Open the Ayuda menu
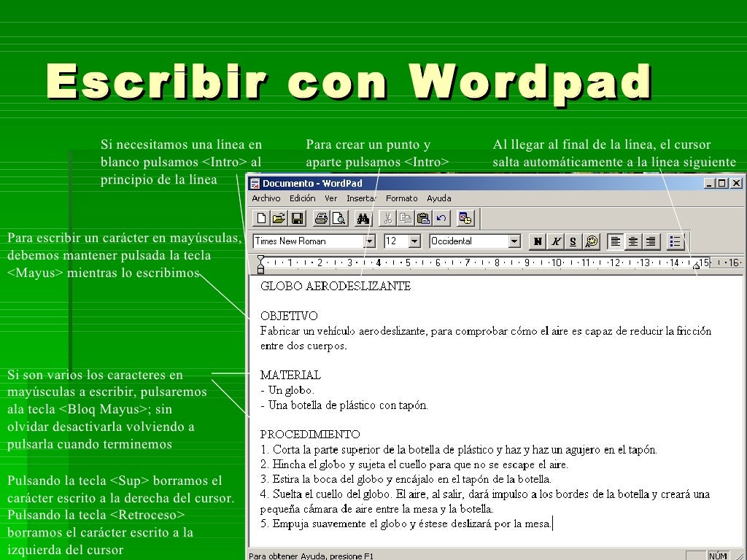Image resolution: width=747 pixels, height=560 pixels. click(438, 198)
